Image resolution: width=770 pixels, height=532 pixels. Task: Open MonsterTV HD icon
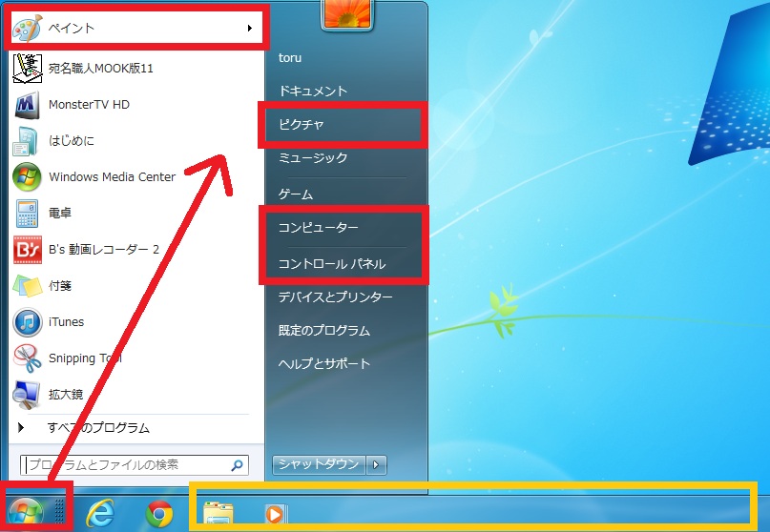pos(27,105)
